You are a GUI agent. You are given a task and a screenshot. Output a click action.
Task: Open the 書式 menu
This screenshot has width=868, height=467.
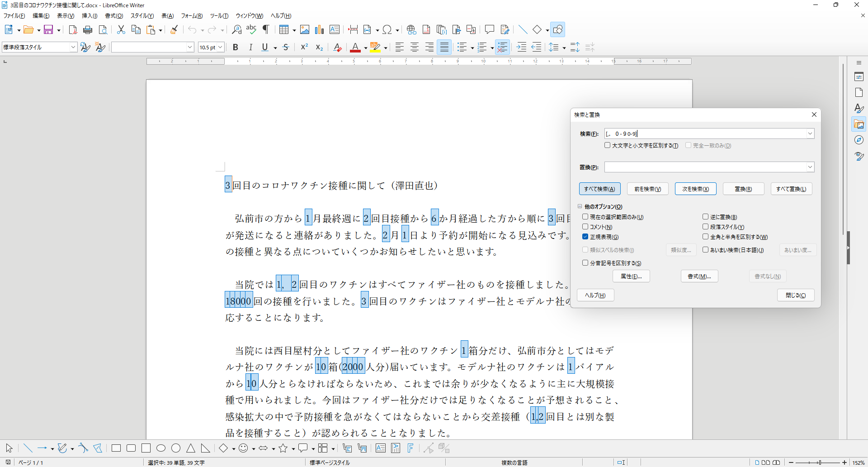(x=113, y=16)
